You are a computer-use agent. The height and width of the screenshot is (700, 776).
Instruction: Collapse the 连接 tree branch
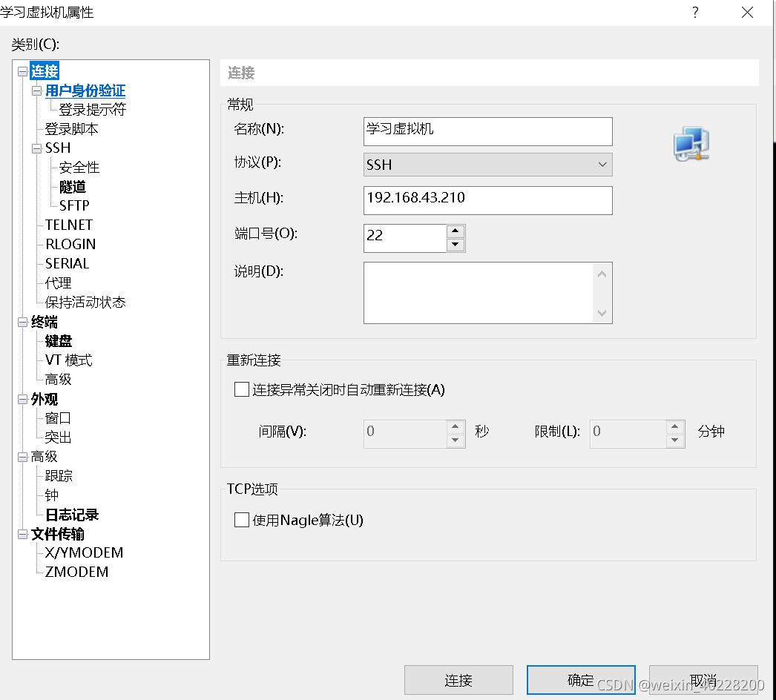pos(22,70)
